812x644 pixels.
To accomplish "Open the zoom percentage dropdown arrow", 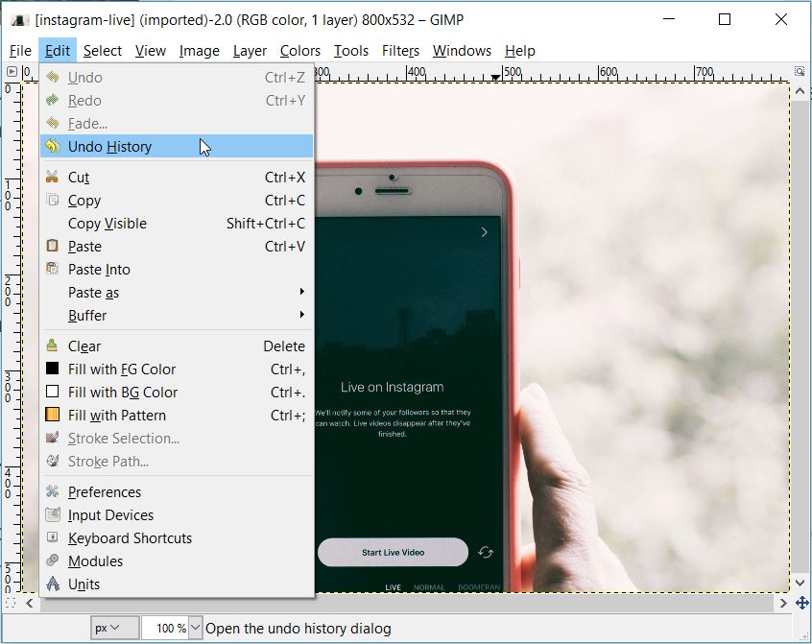I will 195,628.
